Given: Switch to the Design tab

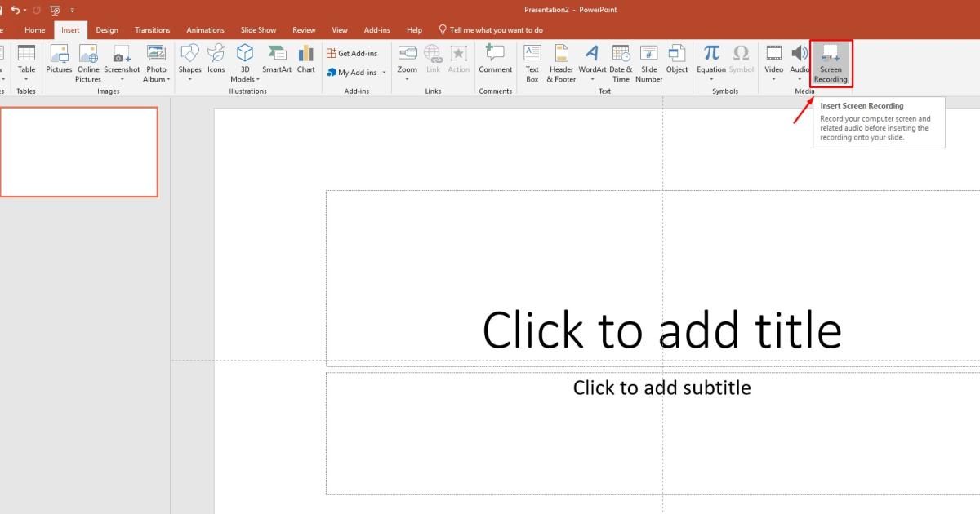Looking at the screenshot, I should pos(106,29).
